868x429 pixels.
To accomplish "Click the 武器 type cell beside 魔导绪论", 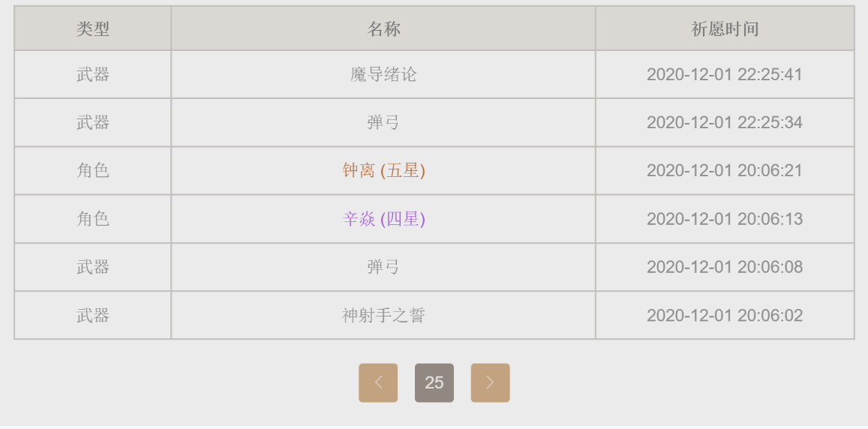I will (92, 74).
